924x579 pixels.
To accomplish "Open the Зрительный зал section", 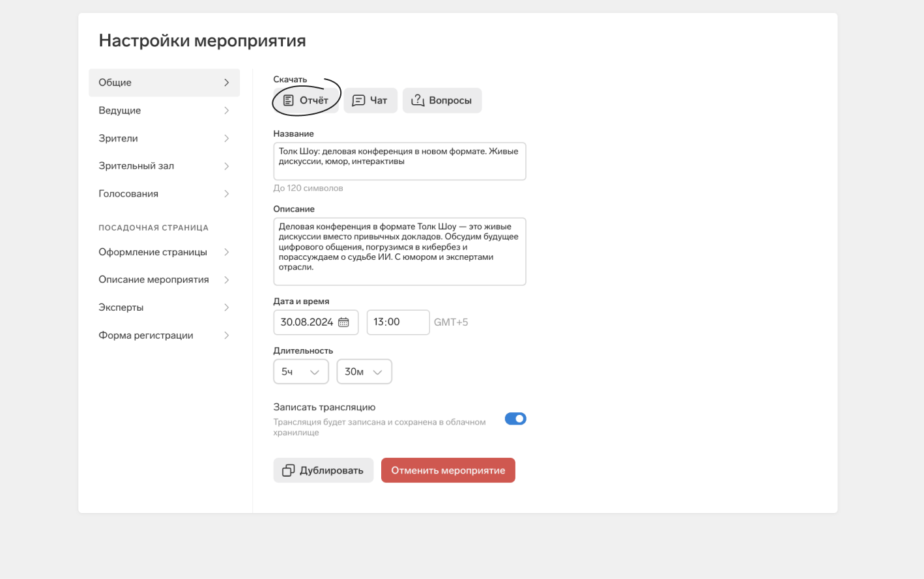I will 164,166.
